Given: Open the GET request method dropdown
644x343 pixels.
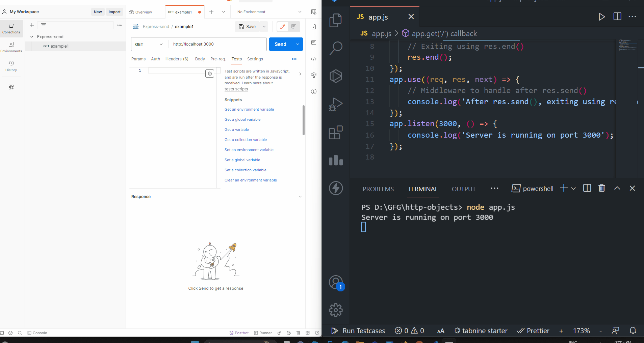Looking at the screenshot, I should pyautogui.click(x=149, y=44).
